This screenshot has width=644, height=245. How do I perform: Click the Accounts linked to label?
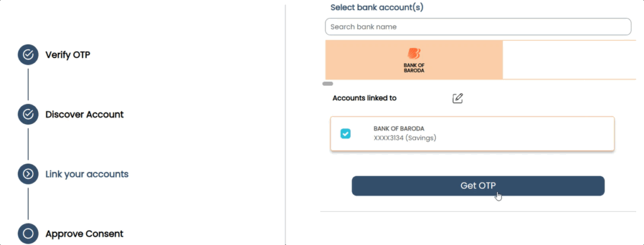tap(365, 98)
